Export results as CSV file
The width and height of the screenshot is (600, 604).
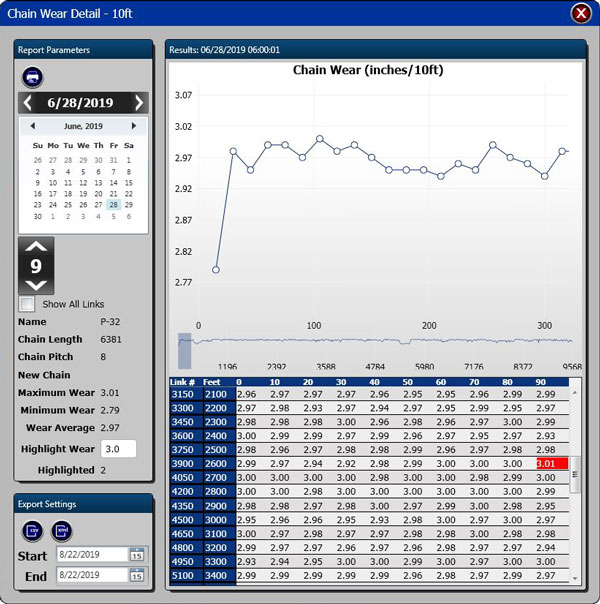[32, 531]
